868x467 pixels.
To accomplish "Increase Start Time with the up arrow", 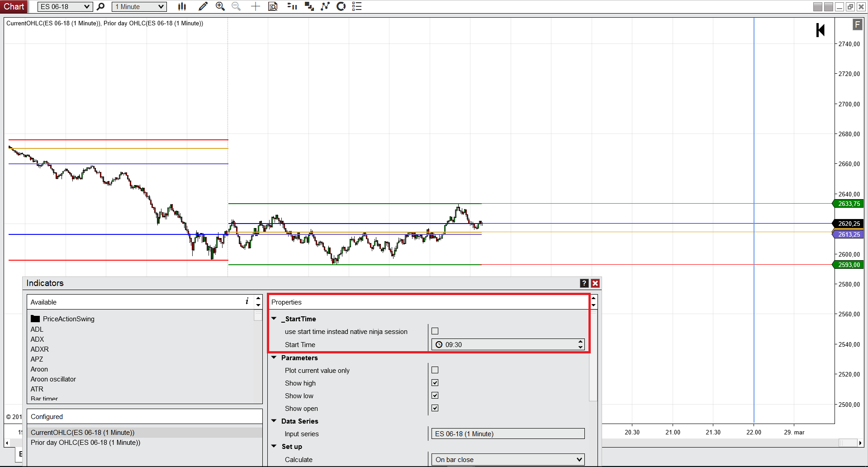I will (x=580, y=342).
